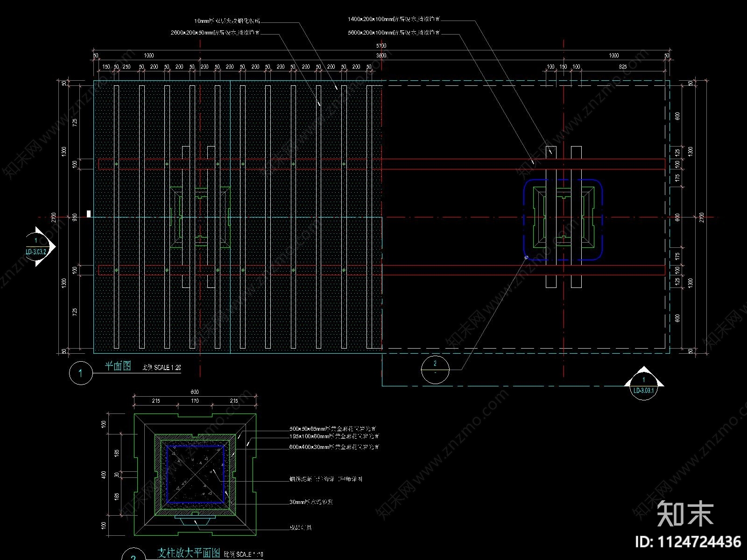Select the 1400x200x100mm annotation text
Viewport: 747px width, 560px height.
[x=395, y=19]
